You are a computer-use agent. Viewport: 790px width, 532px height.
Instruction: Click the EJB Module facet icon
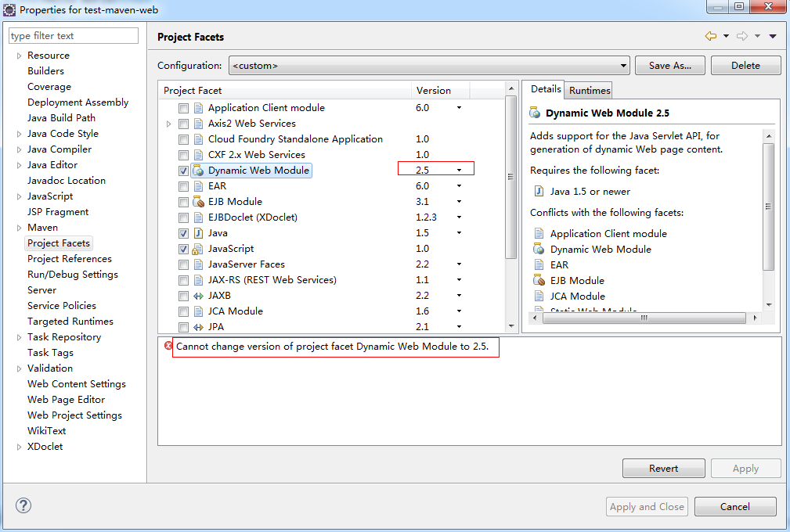coord(199,202)
